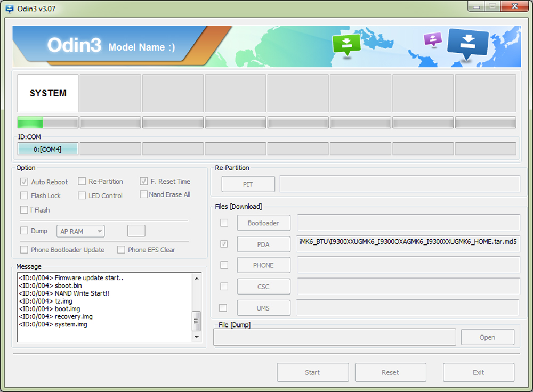Click the 0:[COM4] port field

coord(47,149)
